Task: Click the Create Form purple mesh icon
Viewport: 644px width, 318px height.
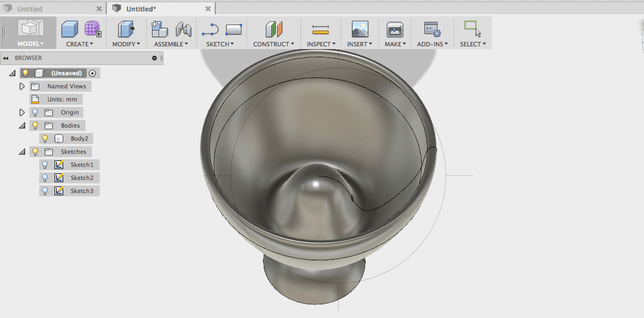Action: (93, 29)
